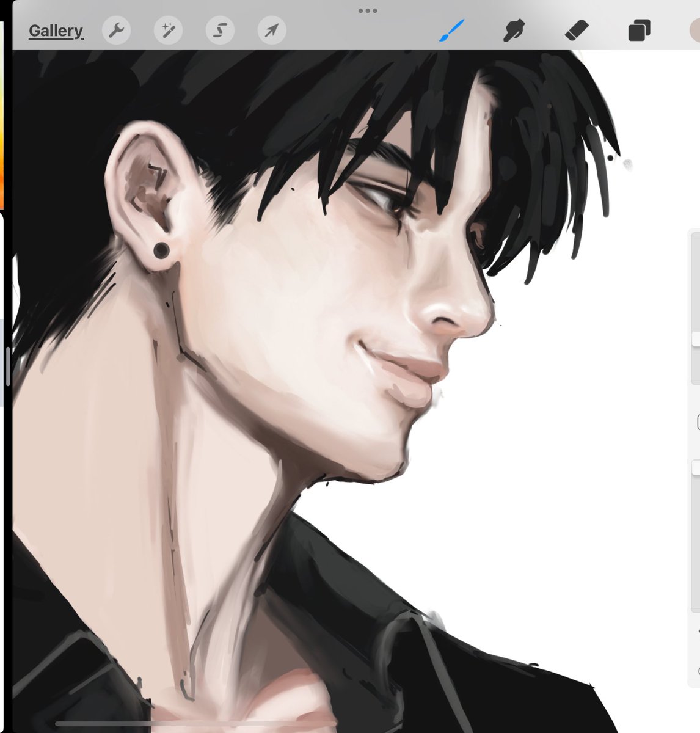Select the Paint brush tool
Screen dimensions: 700x733
(452, 29)
